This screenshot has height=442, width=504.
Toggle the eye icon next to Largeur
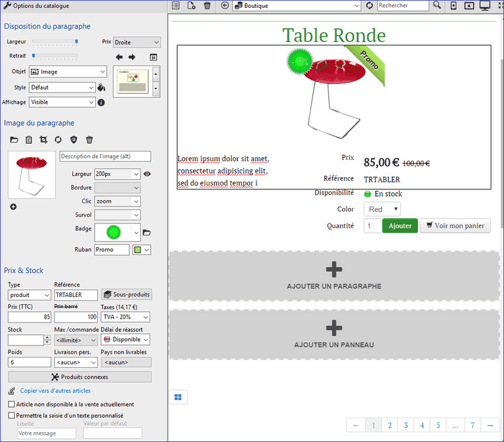(x=147, y=174)
